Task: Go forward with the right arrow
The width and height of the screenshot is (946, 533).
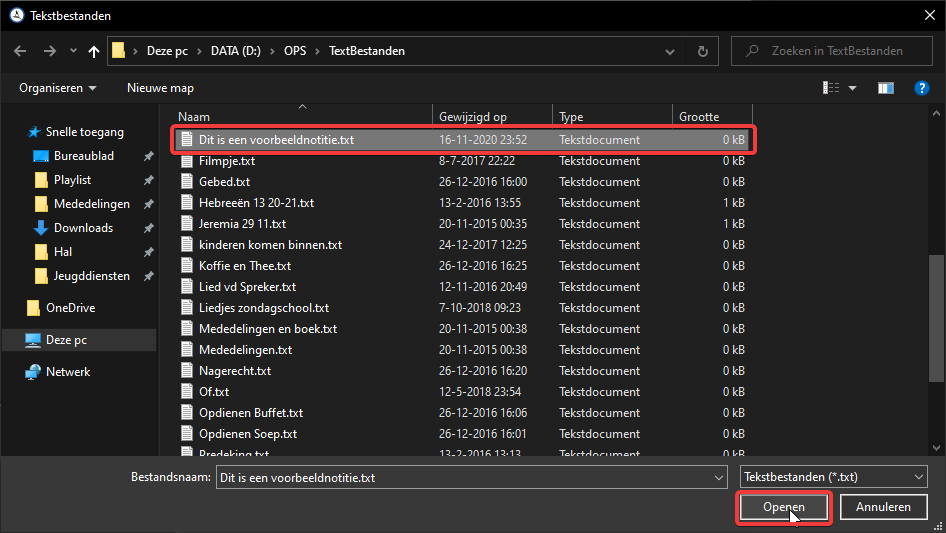Action: pos(49,51)
